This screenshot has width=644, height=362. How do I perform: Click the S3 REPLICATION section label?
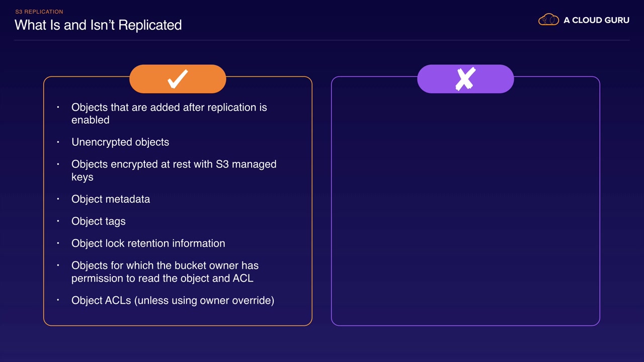[39, 12]
